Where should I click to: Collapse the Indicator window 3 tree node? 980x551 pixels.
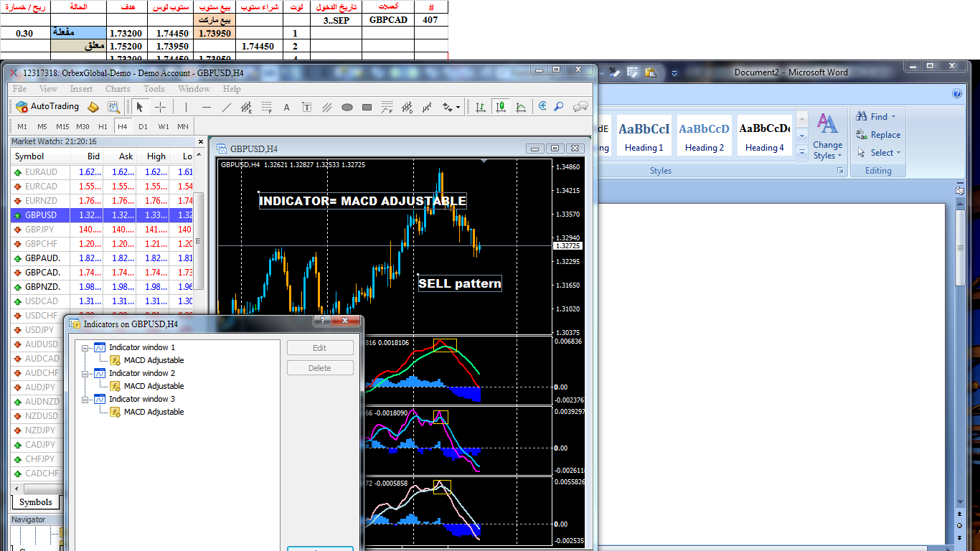85,400
